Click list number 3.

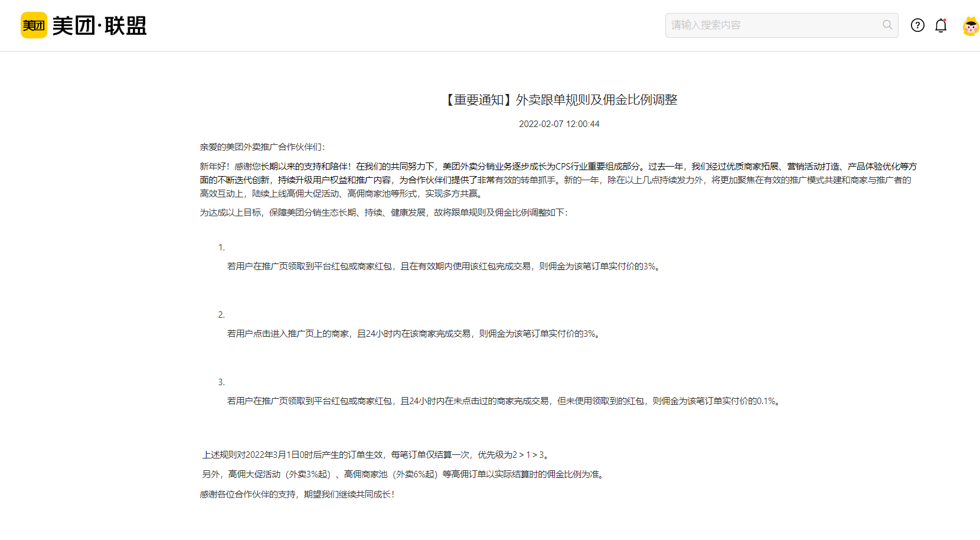(221, 382)
